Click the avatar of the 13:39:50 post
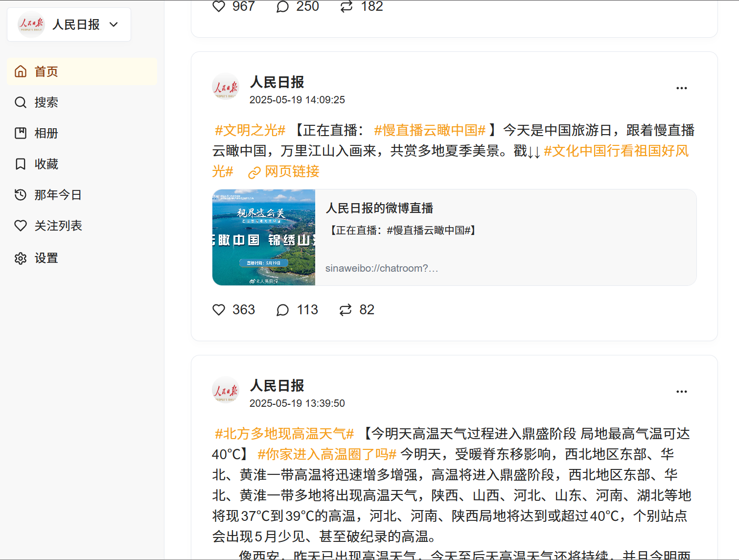Viewport: 739px width, 560px height. coord(226,391)
